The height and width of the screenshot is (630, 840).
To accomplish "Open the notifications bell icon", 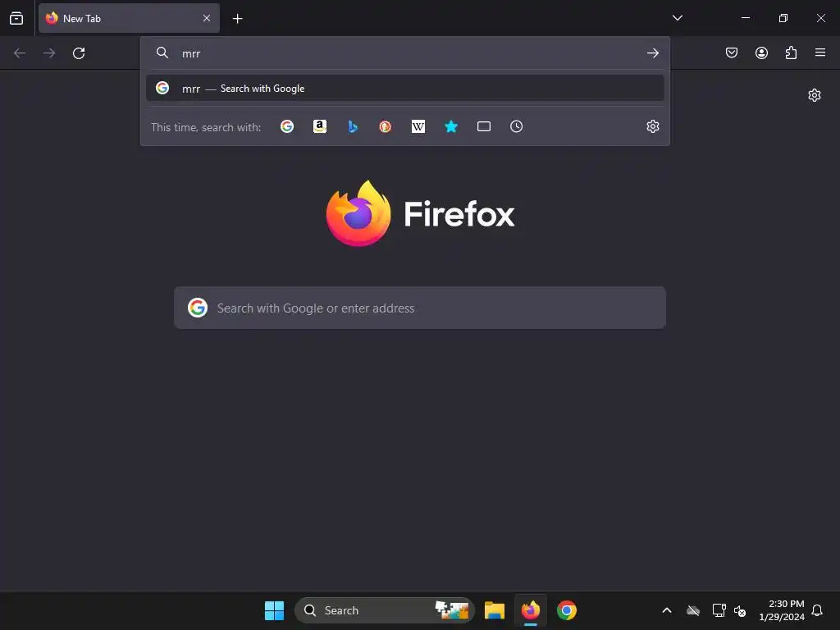I will pos(817,610).
